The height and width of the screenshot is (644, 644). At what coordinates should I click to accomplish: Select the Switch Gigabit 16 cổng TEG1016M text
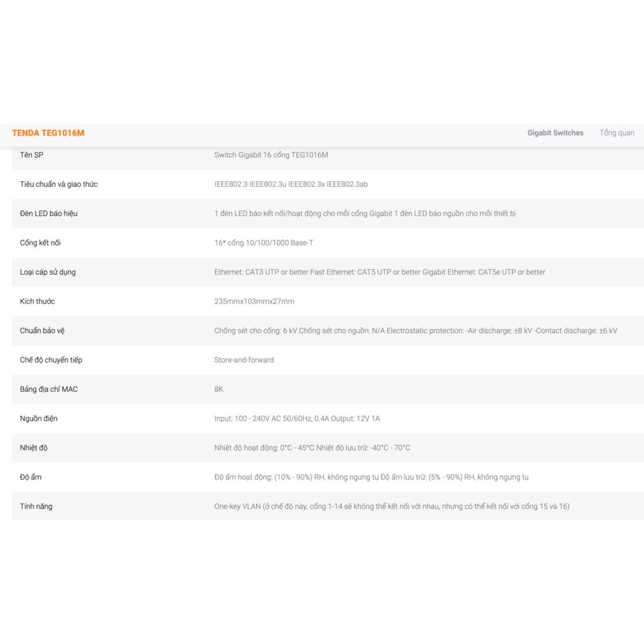click(x=271, y=155)
